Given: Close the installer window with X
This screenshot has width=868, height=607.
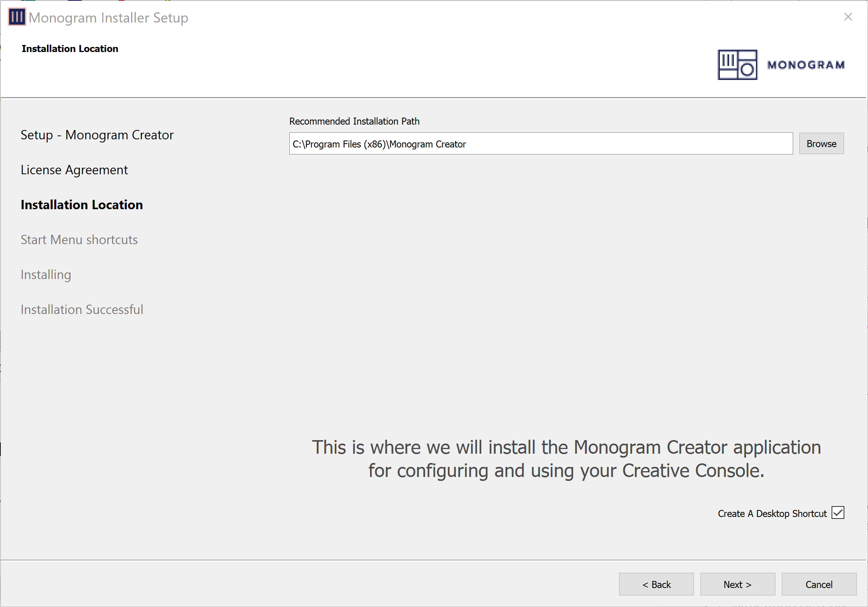Looking at the screenshot, I should [848, 17].
